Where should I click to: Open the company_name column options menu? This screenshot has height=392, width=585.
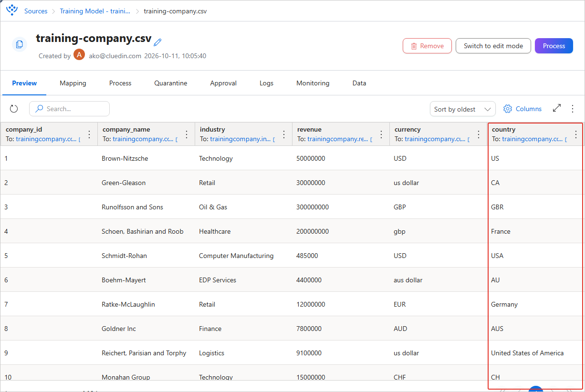coord(187,134)
